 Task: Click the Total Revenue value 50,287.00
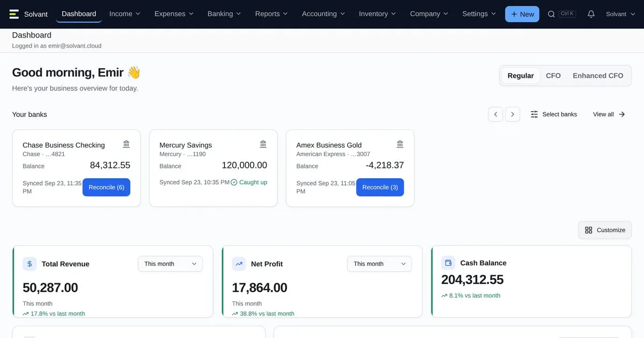coord(50,288)
